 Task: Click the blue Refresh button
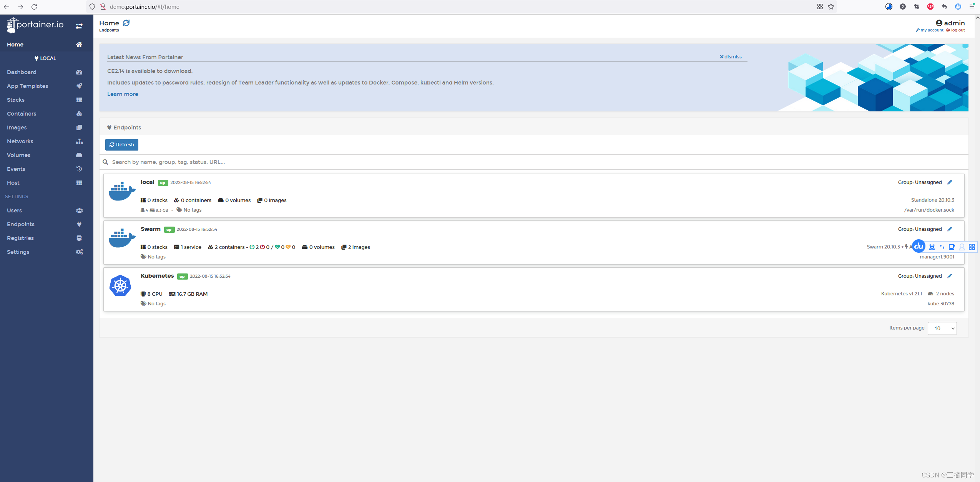point(122,145)
